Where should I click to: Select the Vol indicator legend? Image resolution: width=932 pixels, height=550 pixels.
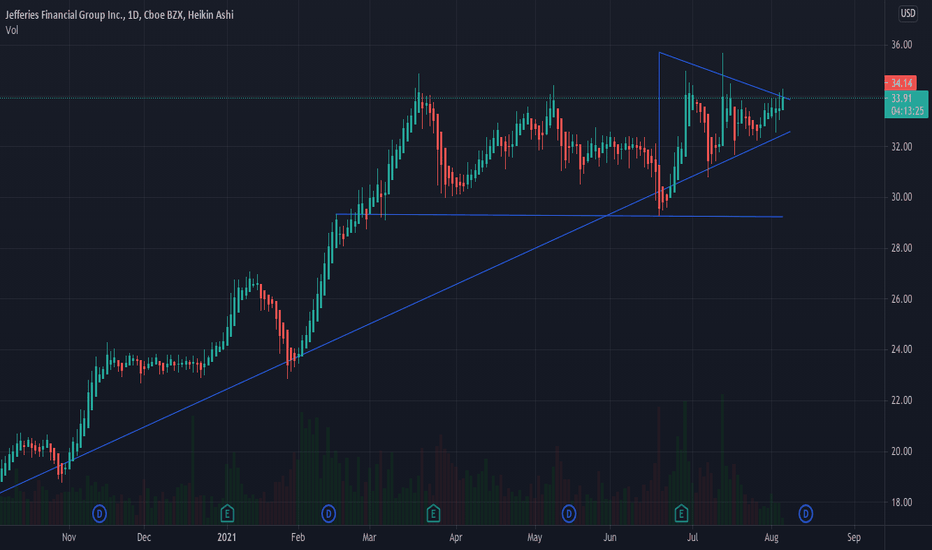tap(12, 30)
